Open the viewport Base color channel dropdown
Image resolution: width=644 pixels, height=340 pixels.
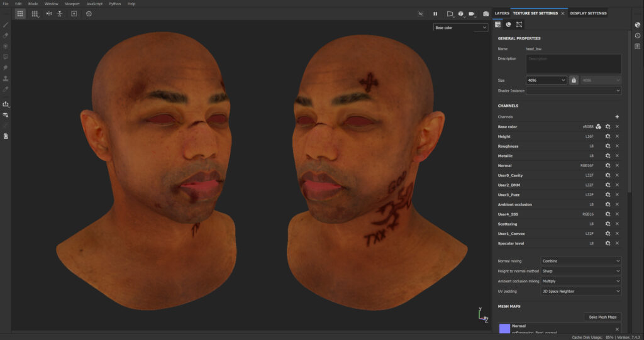click(460, 28)
